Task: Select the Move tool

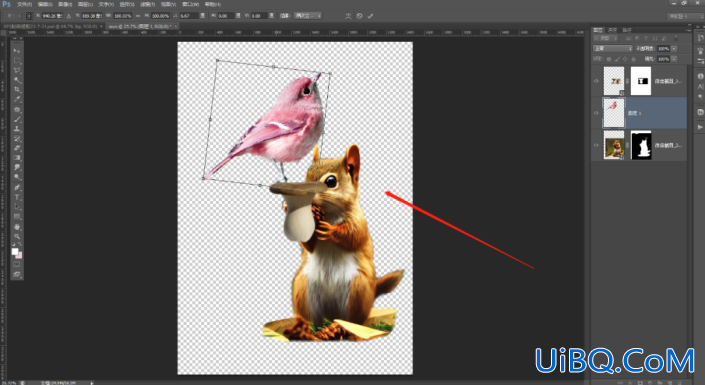Action: (x=17, y=50)
